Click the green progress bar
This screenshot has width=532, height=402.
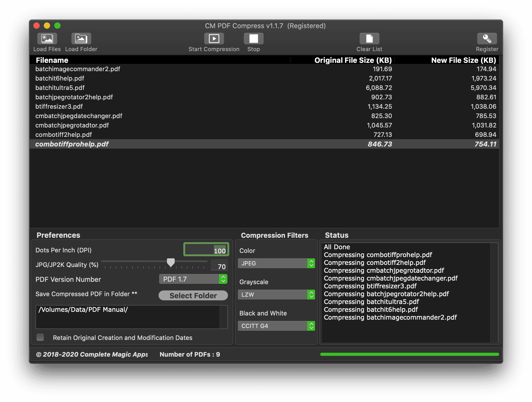[409, 354]
